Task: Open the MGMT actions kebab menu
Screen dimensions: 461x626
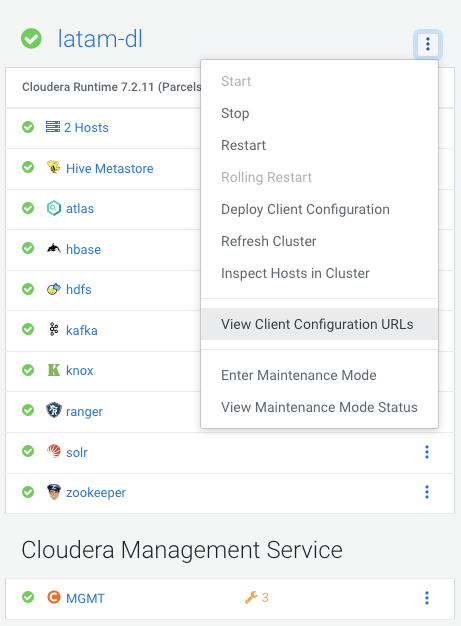Action: coord(427,598)
